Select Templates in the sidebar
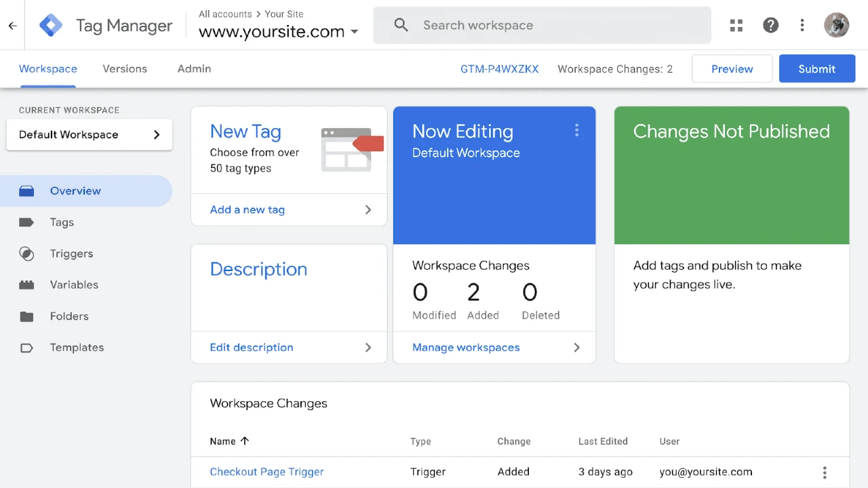868x488 pixels. click(86, 348)
